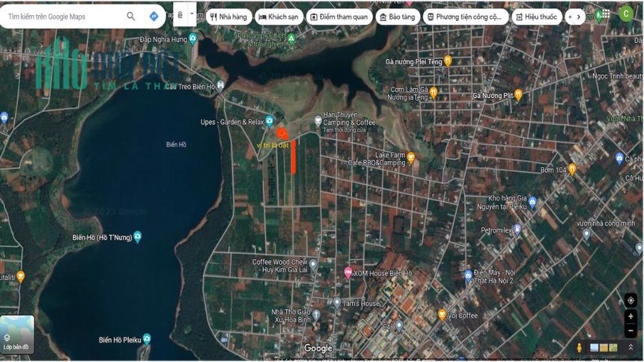Zoom in with the plus button
The image size is (644, 362).
pos(631,316)
